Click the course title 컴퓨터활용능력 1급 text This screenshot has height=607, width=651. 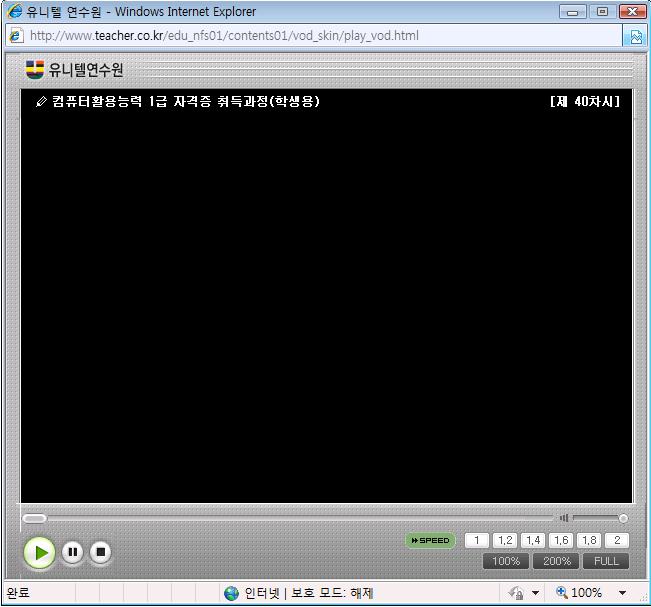click(186, 101)
